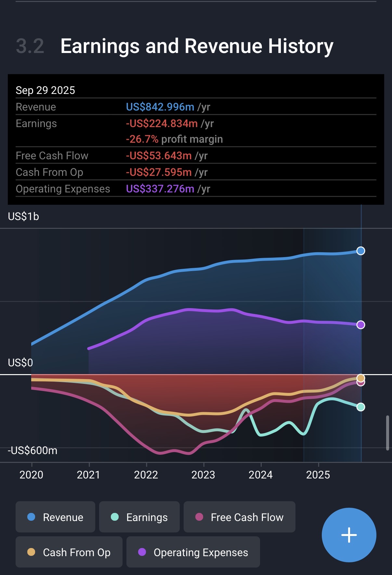Click the orange Cash From Op endpoint marker

(360, 378)
